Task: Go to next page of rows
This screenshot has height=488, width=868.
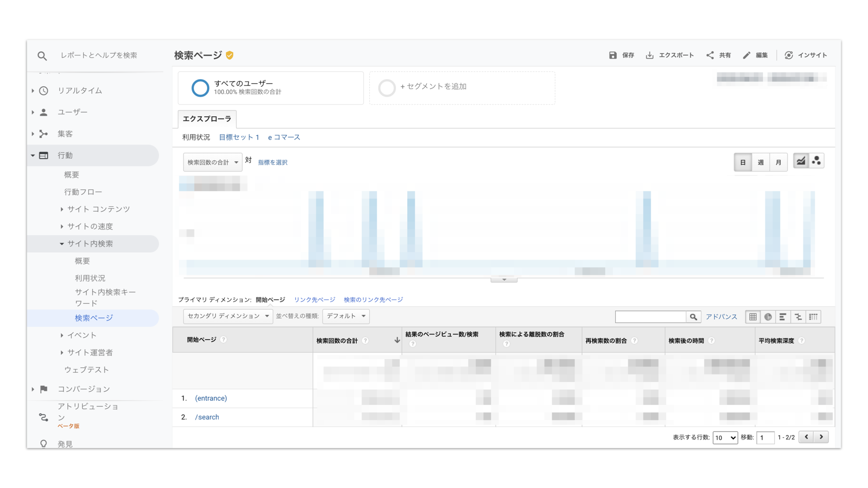Action: (x=821, y=437)
